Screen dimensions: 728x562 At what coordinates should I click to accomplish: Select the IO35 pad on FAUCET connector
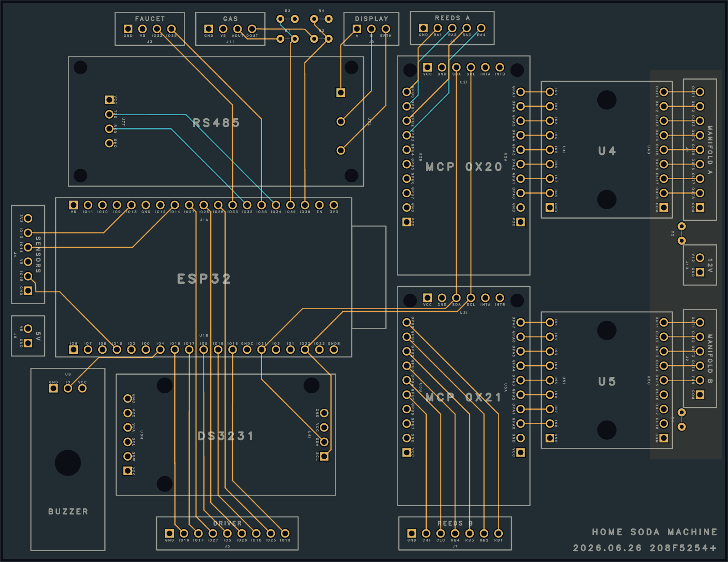172,29
